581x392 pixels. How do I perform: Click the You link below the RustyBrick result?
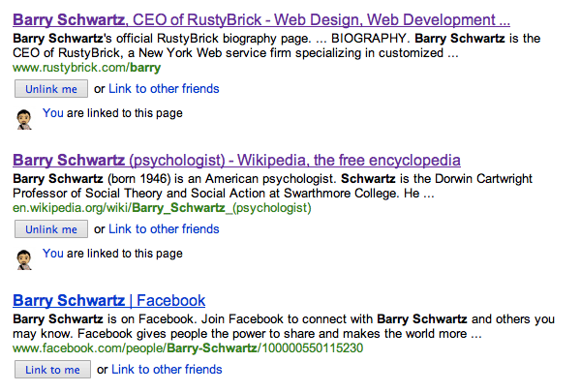(53, 113)
